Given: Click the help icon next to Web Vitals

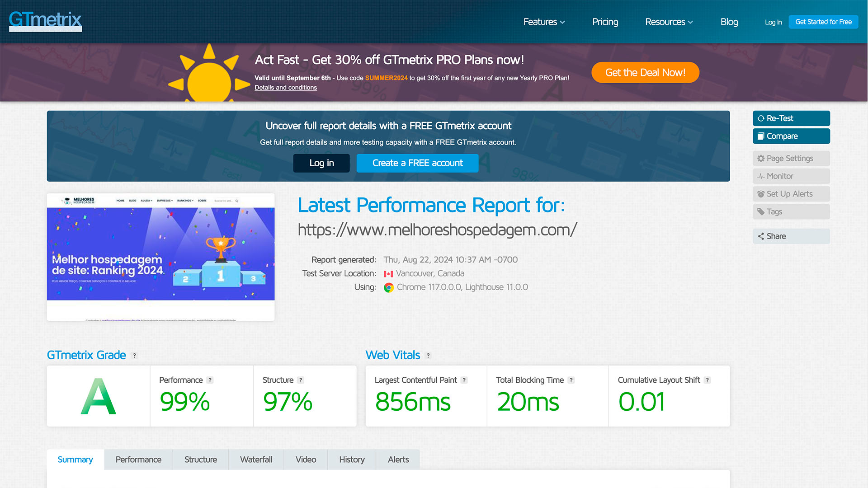Looking at the screenshot, I should [x=428, y=356].
